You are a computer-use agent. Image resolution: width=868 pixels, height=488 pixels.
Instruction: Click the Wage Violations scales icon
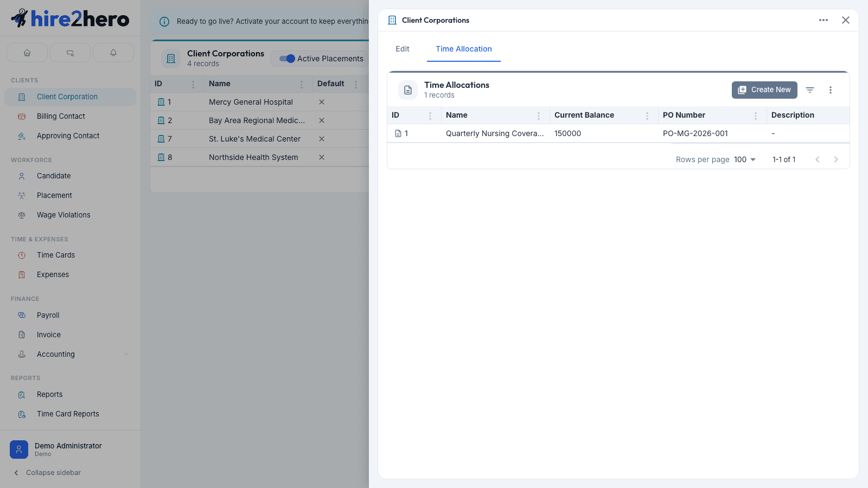coord(22,215)
